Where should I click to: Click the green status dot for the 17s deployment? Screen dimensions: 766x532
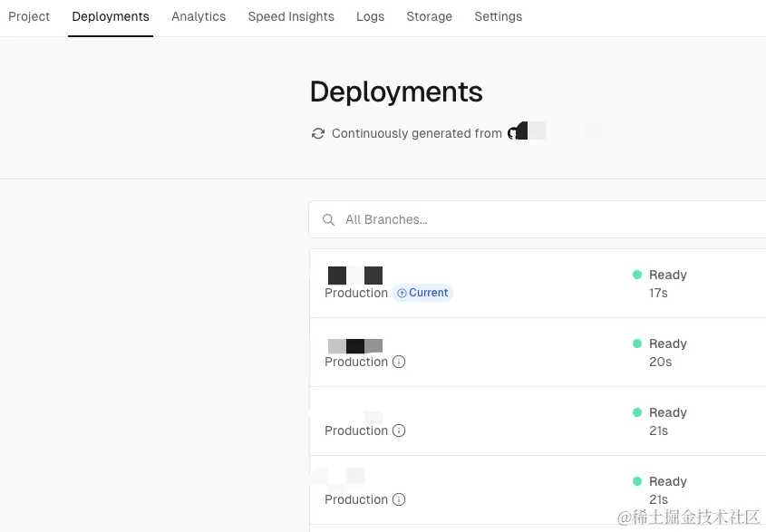[x=637, y=275]
